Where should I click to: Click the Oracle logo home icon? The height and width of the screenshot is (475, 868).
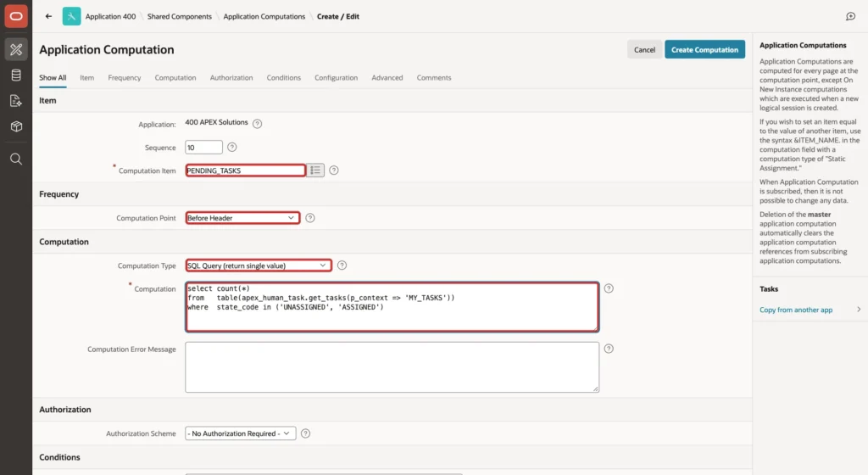[x=16, y=16]
